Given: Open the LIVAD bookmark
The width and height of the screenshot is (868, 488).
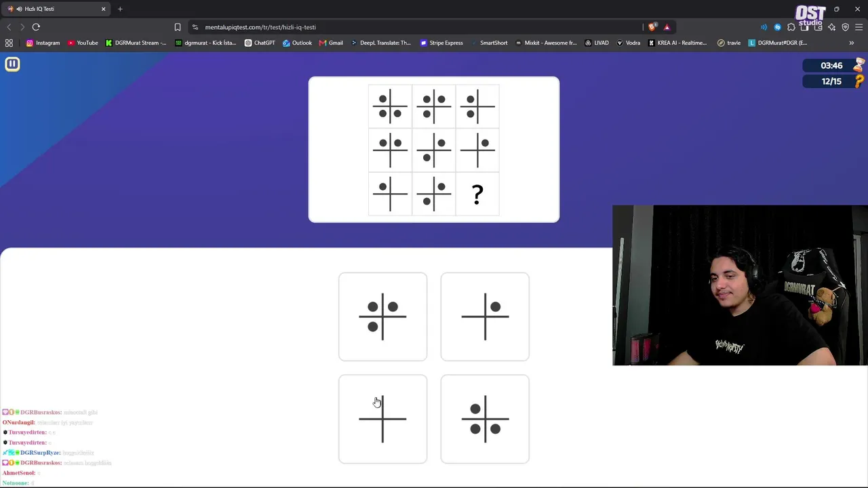Looking at the screenshot, I should point(597,43).
